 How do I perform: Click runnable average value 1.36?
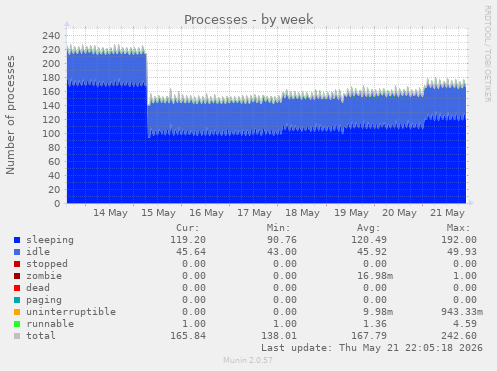pos(375,324)
